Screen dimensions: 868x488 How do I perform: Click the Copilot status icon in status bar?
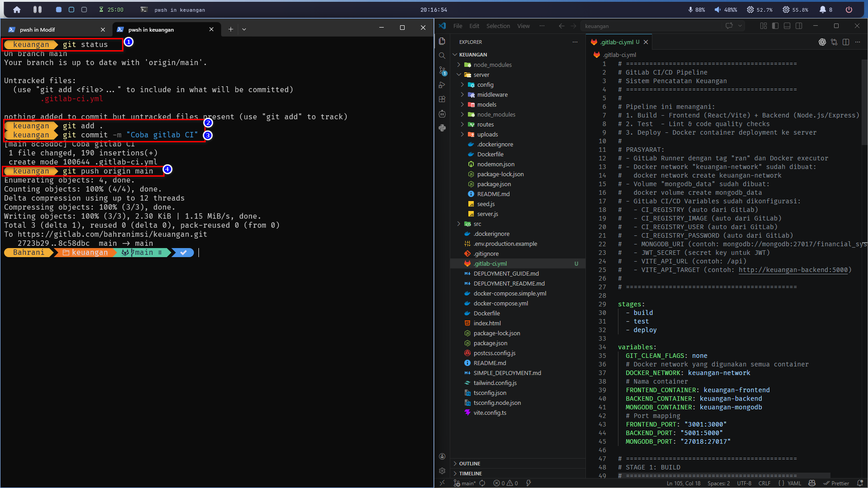coord(812,483)
